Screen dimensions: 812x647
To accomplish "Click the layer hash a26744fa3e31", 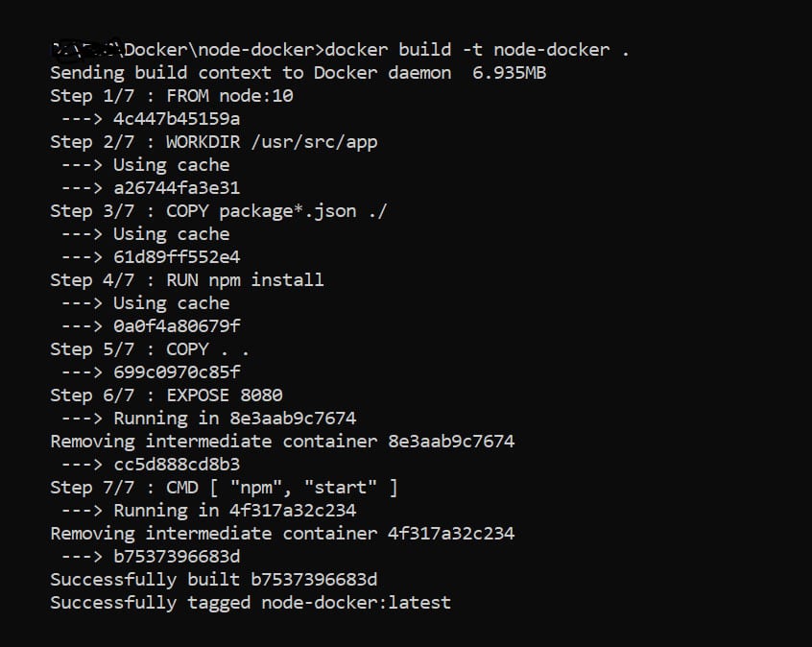I will (177, 188).
